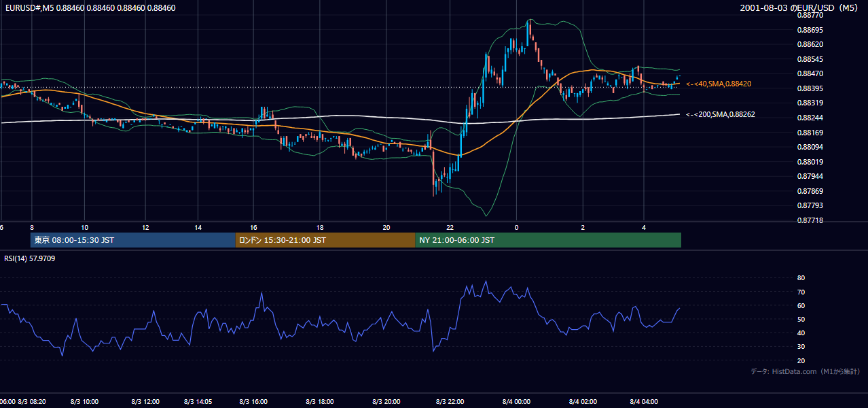Click the 8/3 12:00 bottom time label

(x=145, y=402)
